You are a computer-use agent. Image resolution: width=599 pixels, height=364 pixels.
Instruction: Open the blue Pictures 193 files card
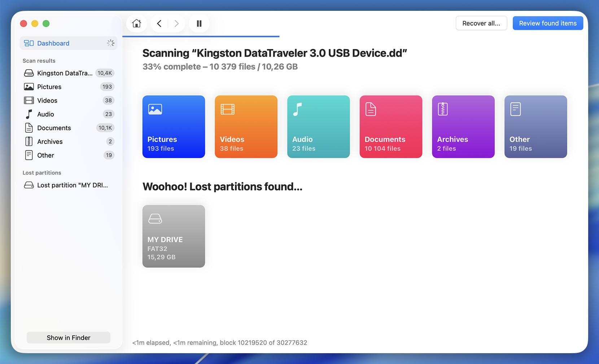click(x=174, y=127)
